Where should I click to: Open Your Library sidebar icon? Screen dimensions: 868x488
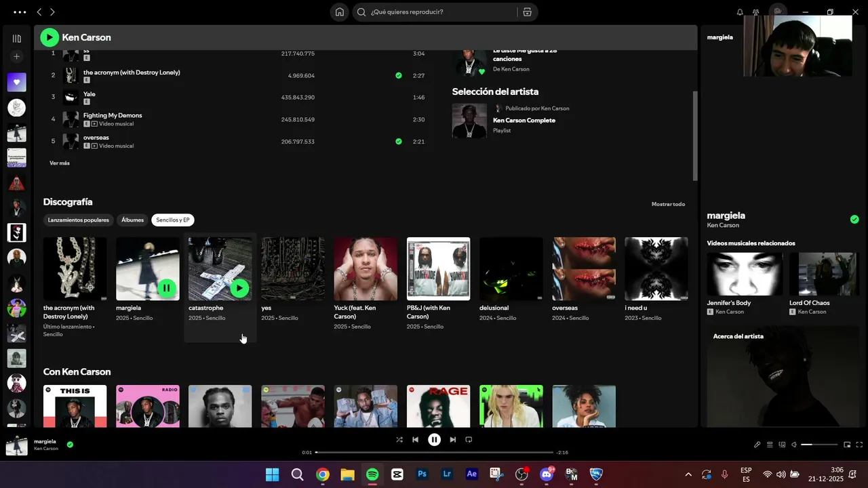tap(17, 39)
